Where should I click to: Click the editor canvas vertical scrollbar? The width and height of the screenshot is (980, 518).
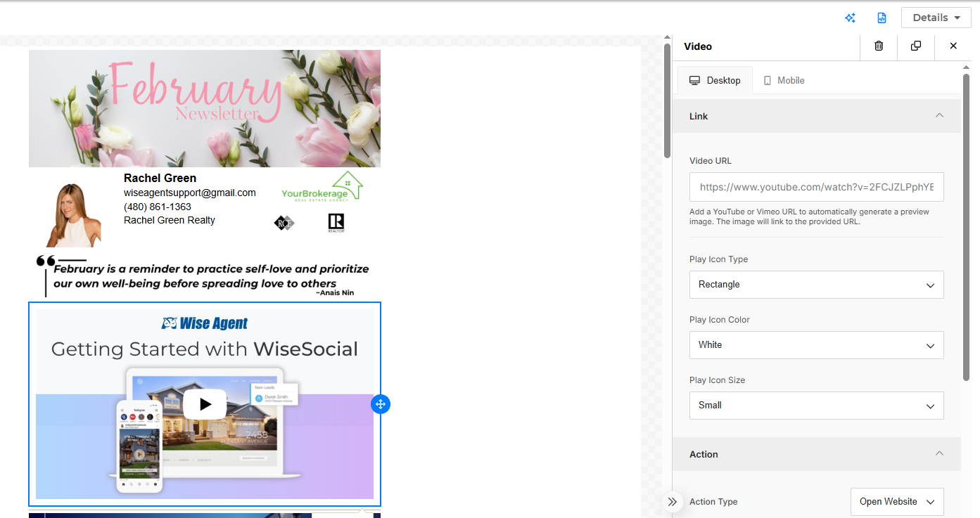(667, 102)
